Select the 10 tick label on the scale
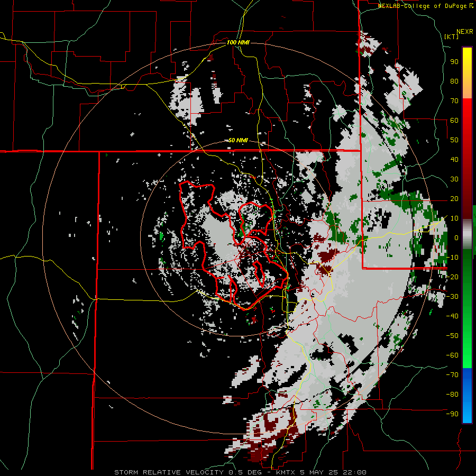 (x=454, y=218)
